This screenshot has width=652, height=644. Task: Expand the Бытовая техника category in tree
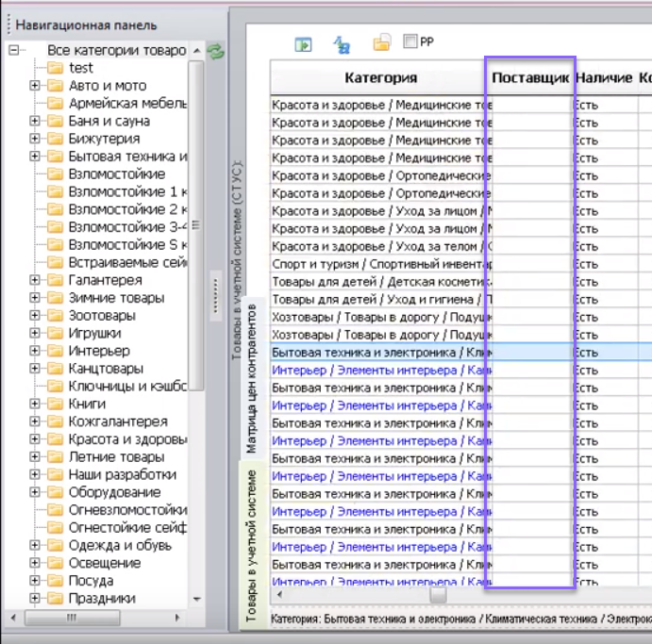[x=35, y=157]
